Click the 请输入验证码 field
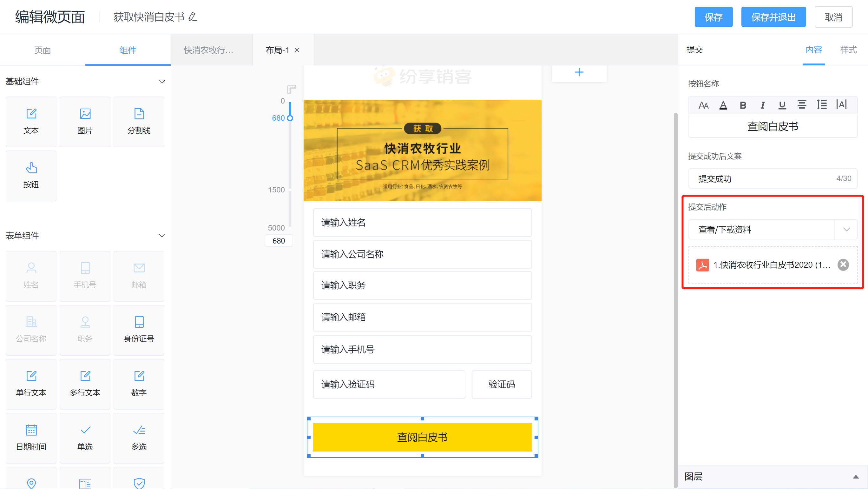 (x=389, y=384)
